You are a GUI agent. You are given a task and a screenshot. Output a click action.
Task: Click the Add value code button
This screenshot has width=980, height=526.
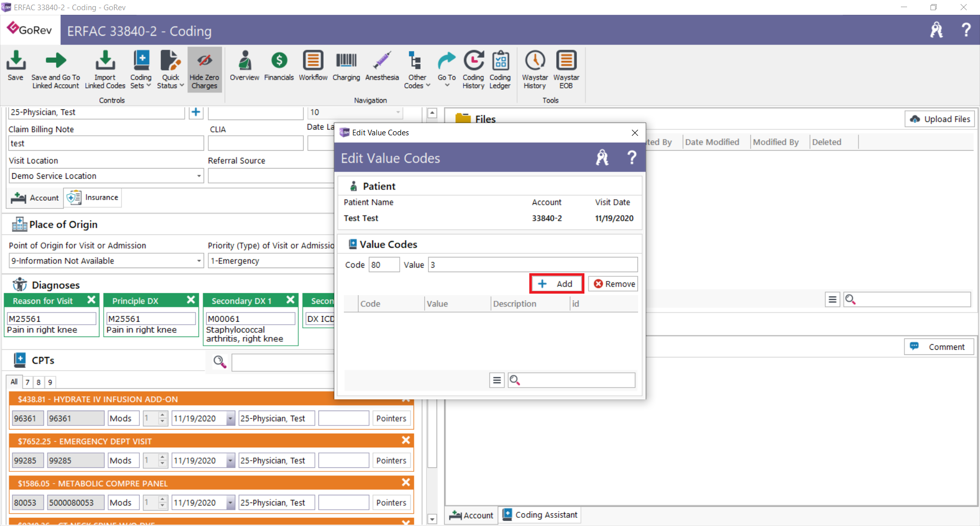[x=556, y=284]
